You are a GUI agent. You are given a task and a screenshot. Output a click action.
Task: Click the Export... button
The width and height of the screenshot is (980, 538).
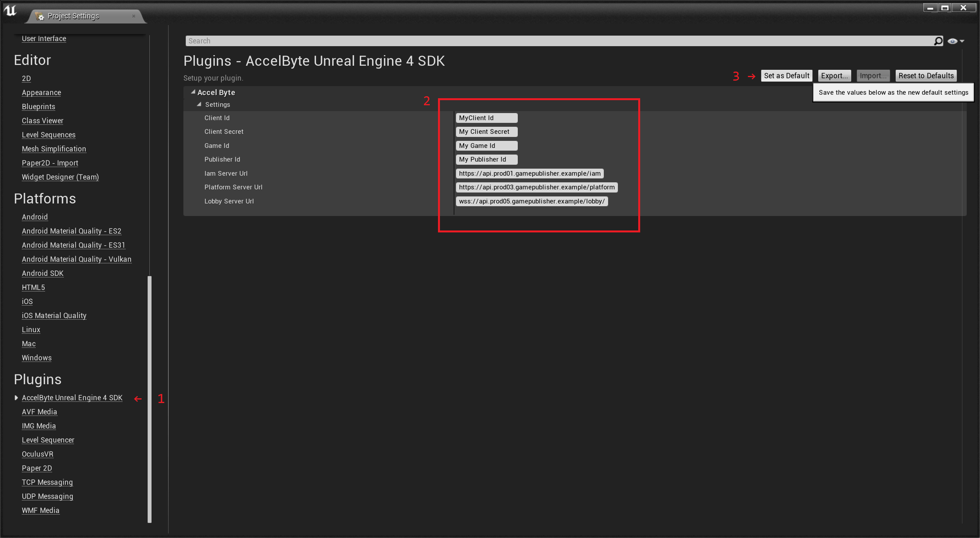tap(834, 76)
